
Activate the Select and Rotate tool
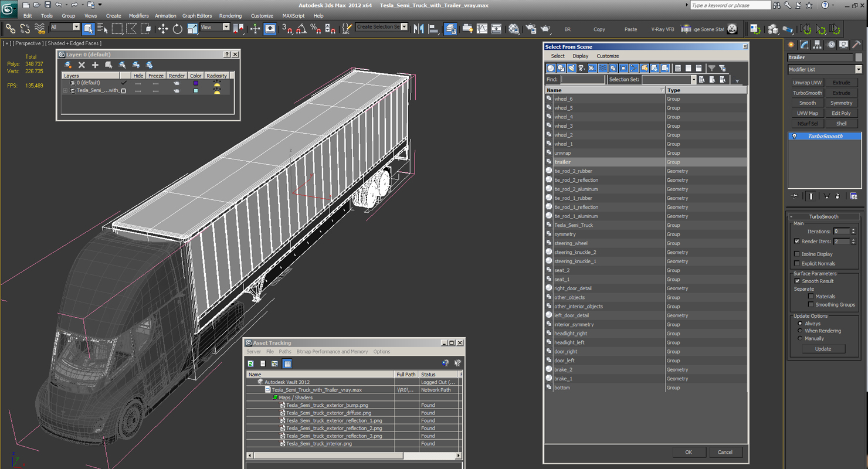pyautogui.click(x=177, y=29)
